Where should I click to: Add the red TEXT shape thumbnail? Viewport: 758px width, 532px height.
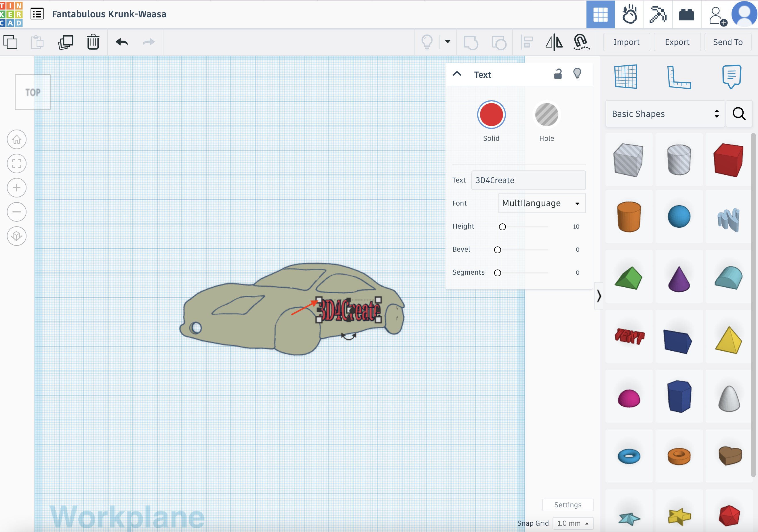click(x=629, y=336)
